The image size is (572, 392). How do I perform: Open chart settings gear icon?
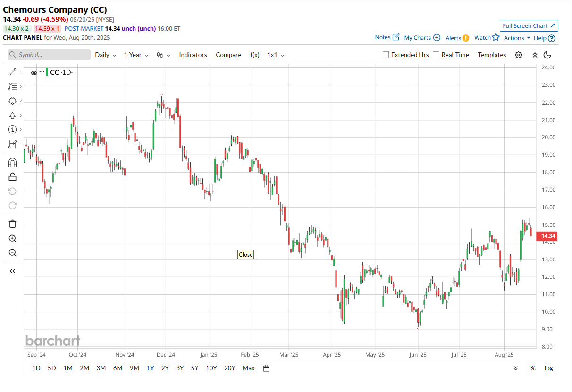(x=519, y=55)
